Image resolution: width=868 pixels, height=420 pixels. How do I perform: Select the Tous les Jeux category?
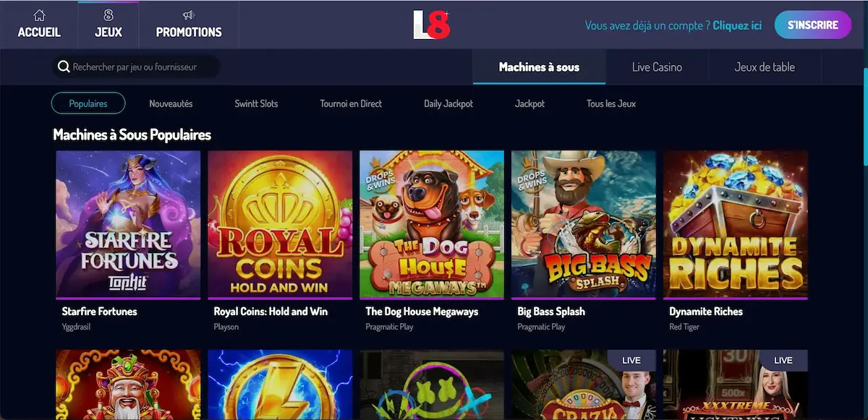611,103
